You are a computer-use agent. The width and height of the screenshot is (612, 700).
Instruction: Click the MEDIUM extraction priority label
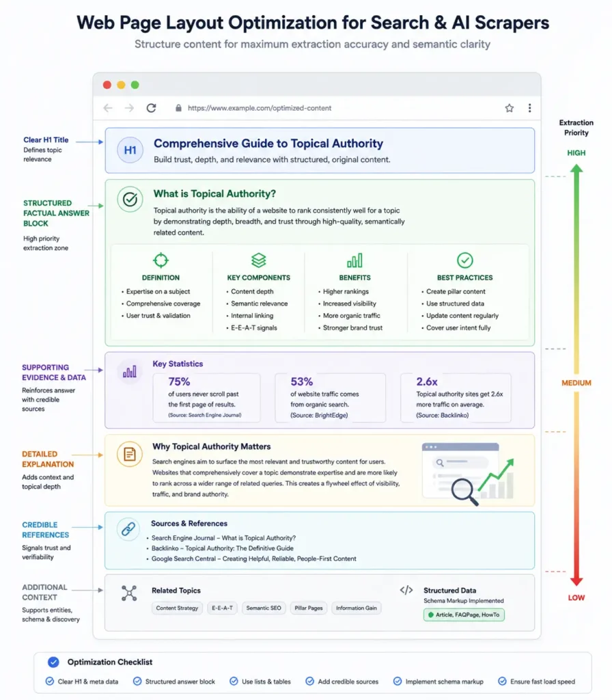(576, 383)
